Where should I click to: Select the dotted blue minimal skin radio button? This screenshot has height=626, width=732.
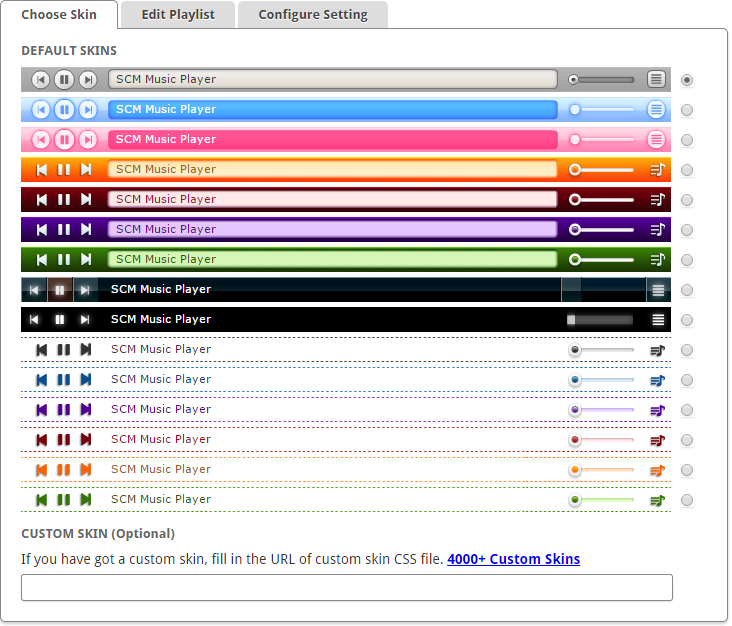(687, 380)
